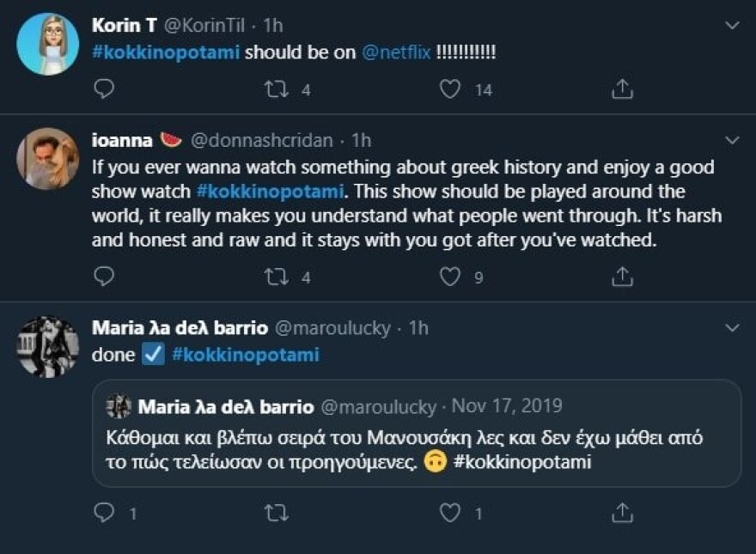The height and width of the screenshot is (554, 756).
Task: Retweet Maria's done tweet
Action: pyautogui.click(x=277, y=514)
